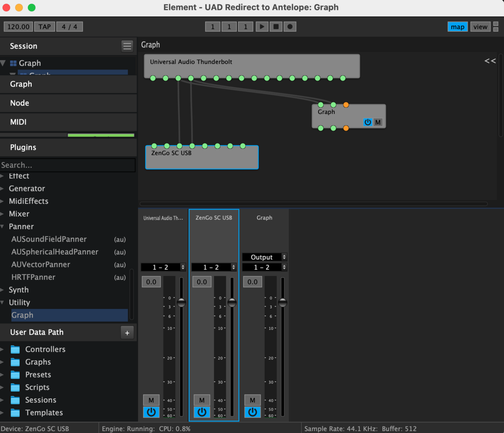This screenshot has width=504, height=433.
Task: Click the plugin Search field
Action: click(68, 165)
